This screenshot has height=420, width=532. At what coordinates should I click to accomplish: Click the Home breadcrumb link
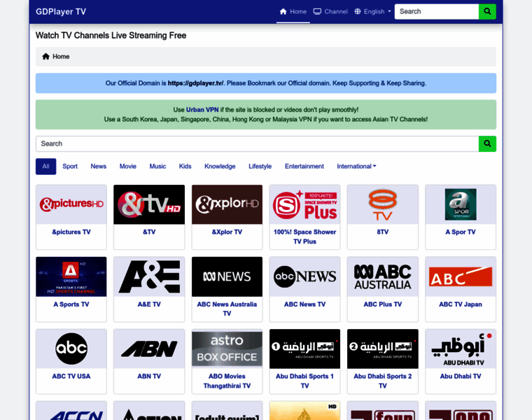[x=61, y=56]
